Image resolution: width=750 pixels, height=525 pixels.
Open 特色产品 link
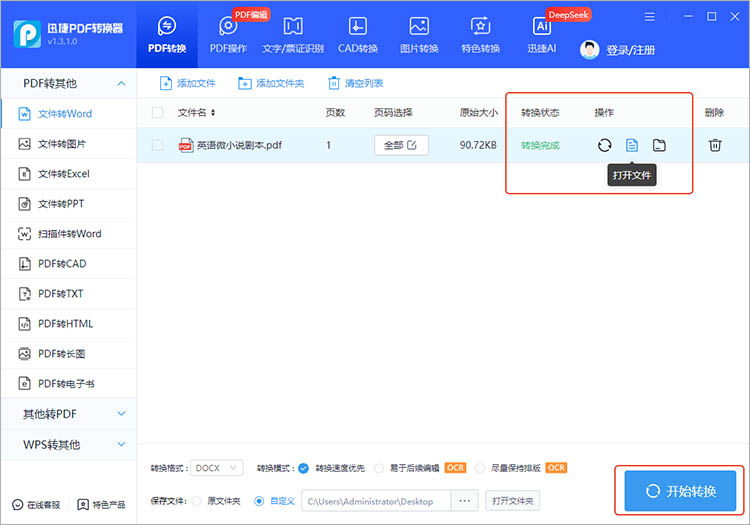point(101,504)
